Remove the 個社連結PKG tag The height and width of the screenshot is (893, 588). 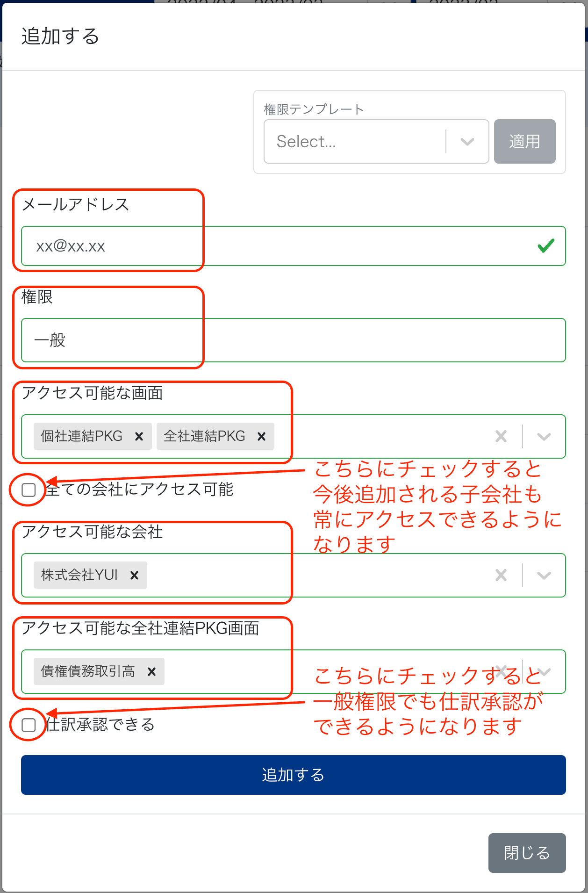(x=139, y=437)
